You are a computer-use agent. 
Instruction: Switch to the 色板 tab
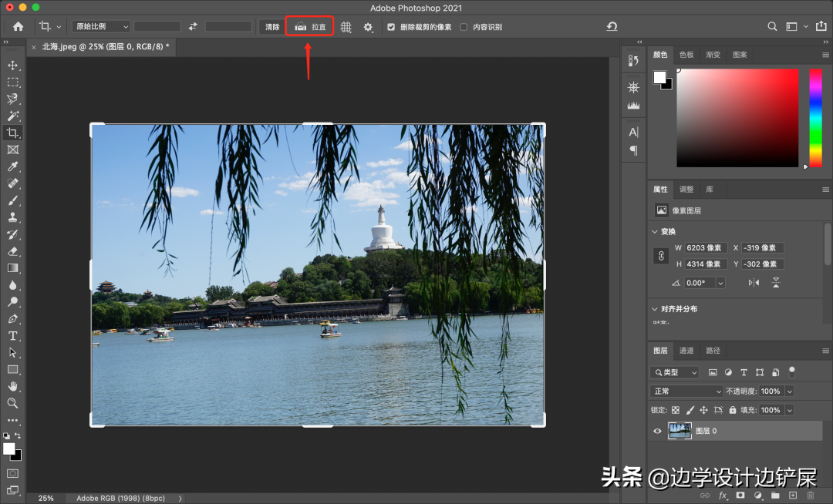point(686,55)
